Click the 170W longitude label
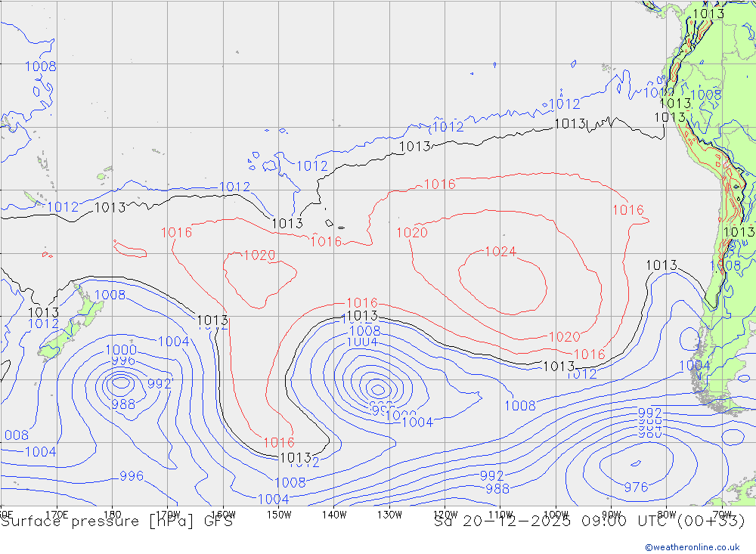Image resolution: width=756 pixels, height=554 pixels. click(x=168, y=515)
